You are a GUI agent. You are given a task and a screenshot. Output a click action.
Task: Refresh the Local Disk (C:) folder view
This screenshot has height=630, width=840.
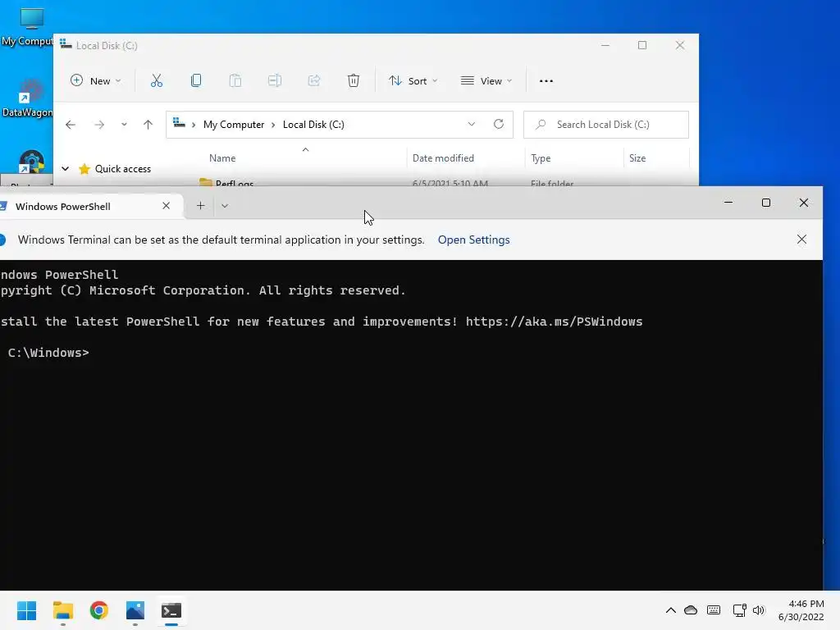pos(499,125)
